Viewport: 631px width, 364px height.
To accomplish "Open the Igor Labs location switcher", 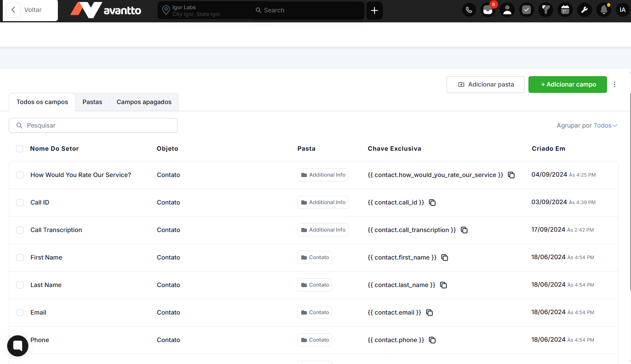I will 204,10.
